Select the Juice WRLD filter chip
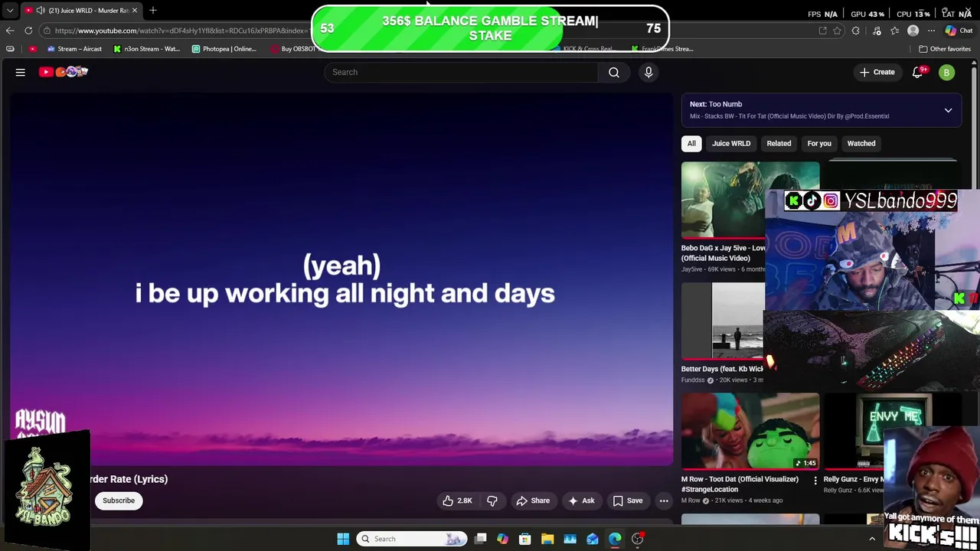Viewport: 980px width, 551px height. [731, 143]
